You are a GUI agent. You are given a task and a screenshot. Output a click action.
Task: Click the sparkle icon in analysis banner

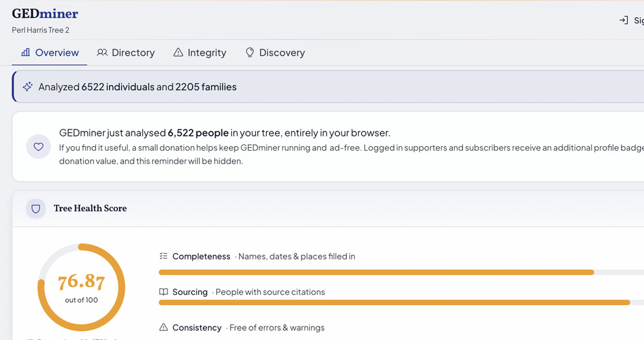(28, 87)
